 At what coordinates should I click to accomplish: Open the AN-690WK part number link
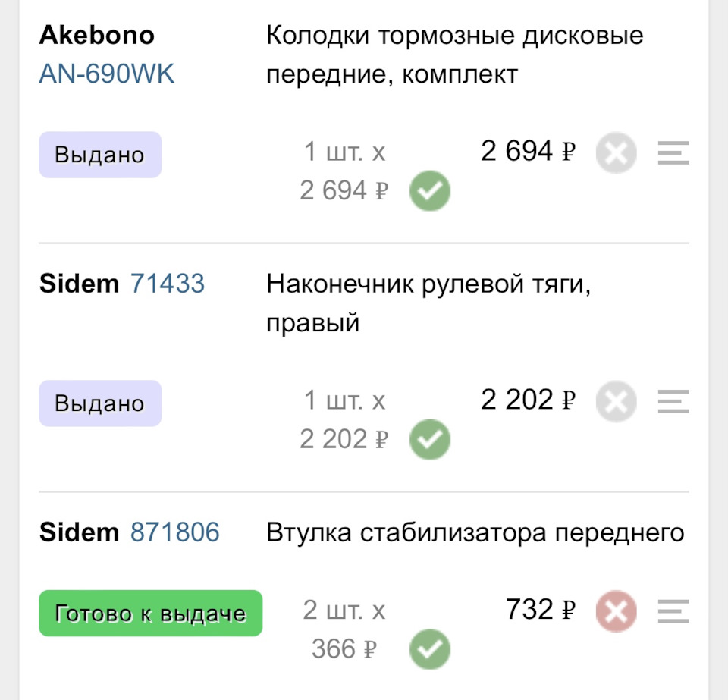coord(107,74)
